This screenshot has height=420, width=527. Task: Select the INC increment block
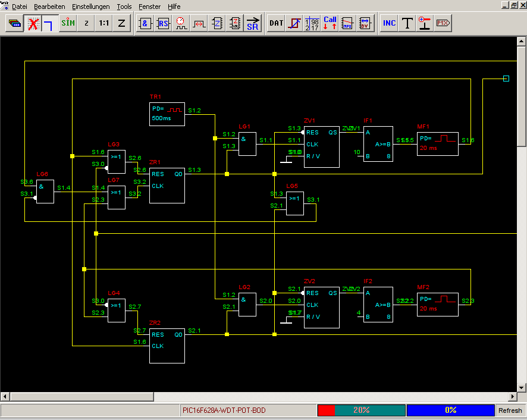pyautogui.click(x=390, y=23)
